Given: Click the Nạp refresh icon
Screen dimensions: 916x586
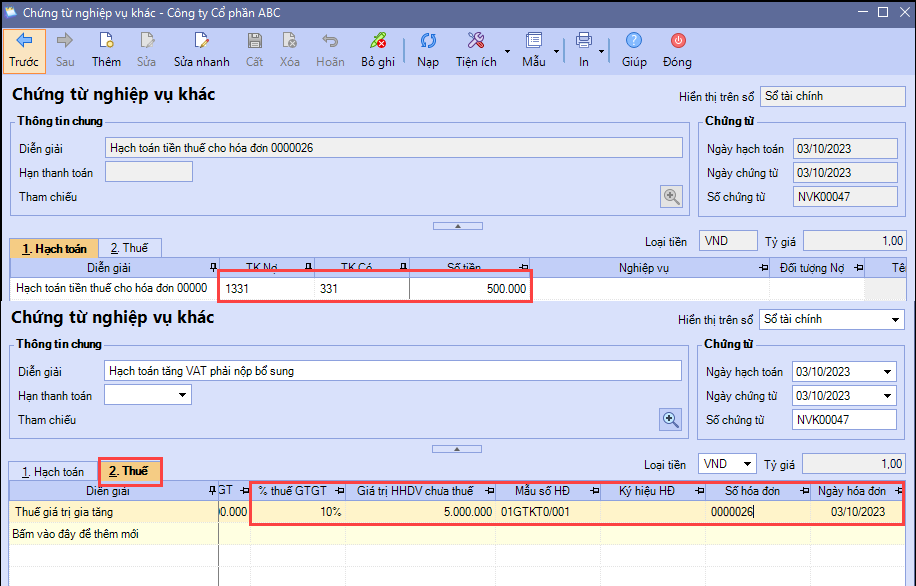Looking at the screenshot, I should pos(428,41).
